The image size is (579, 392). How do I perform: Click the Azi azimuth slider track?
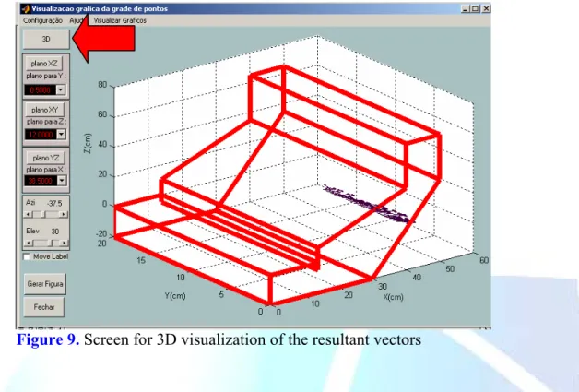click(45, 214)
